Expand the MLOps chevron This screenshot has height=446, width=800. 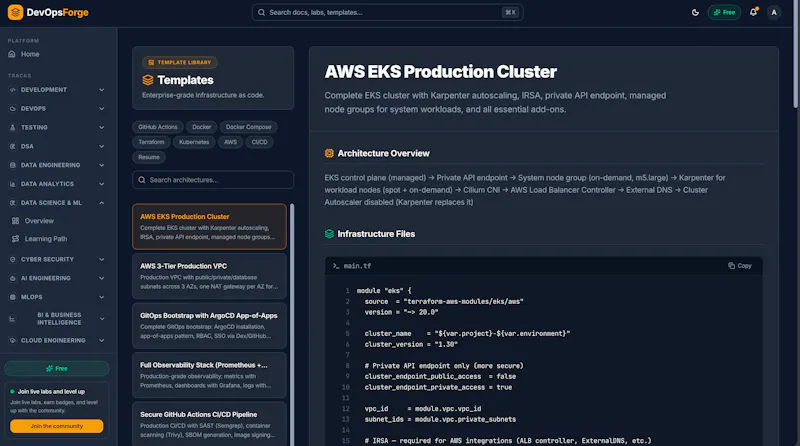pyautogui.click(x=102, y=297)
